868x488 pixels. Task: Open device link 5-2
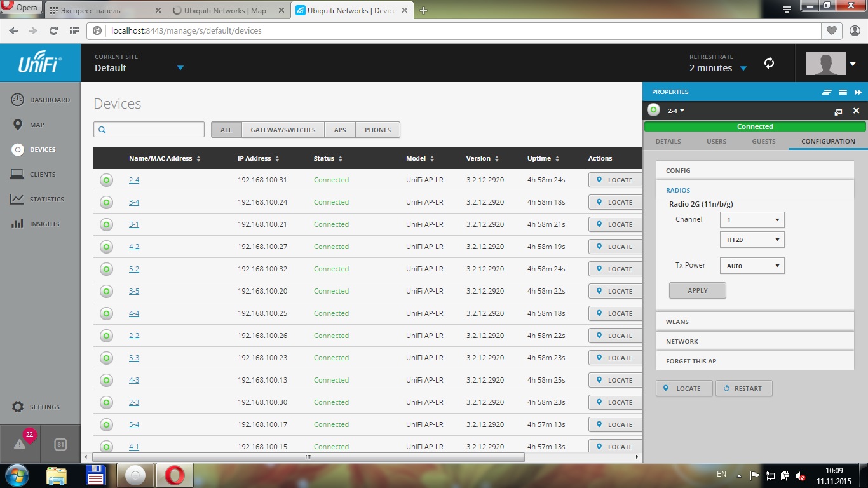click(x=134, y=269)
